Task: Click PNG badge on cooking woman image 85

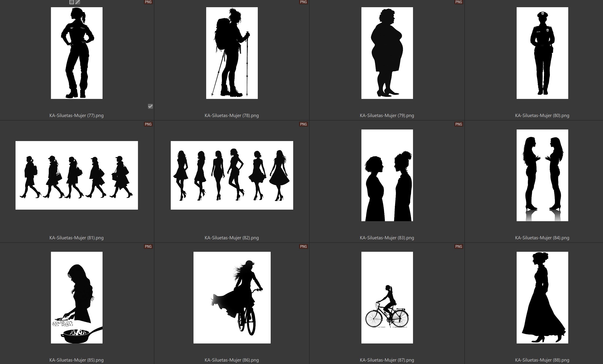Action: click(148, 246)
